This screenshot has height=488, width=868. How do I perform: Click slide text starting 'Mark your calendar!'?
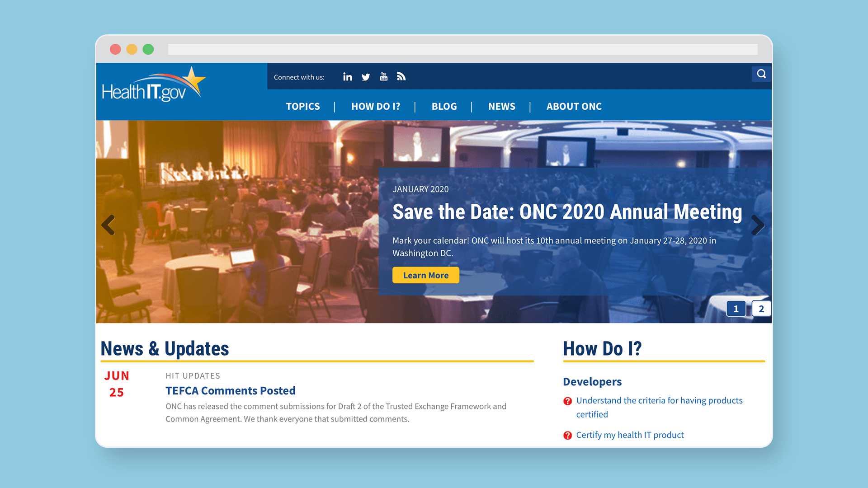(x=554, y=247)
